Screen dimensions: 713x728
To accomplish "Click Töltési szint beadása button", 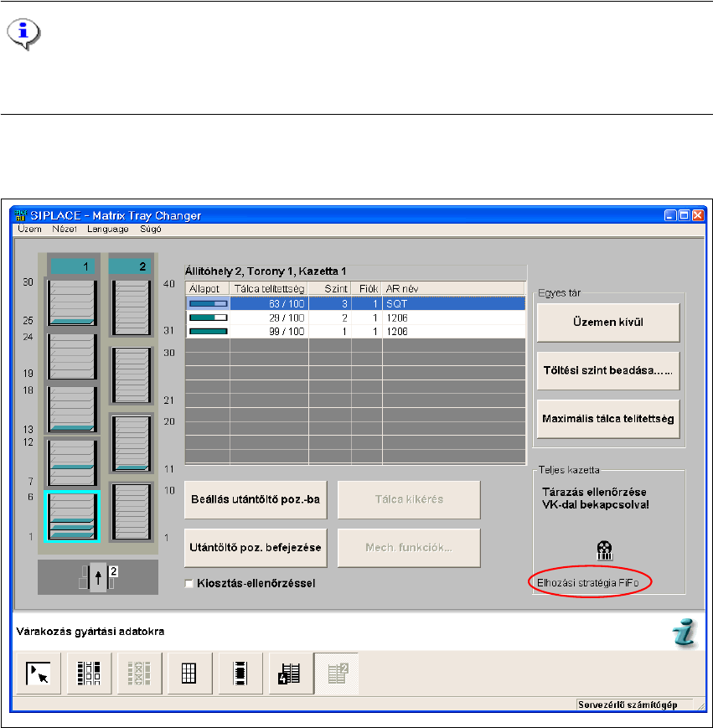I will (x=607, y=370).
